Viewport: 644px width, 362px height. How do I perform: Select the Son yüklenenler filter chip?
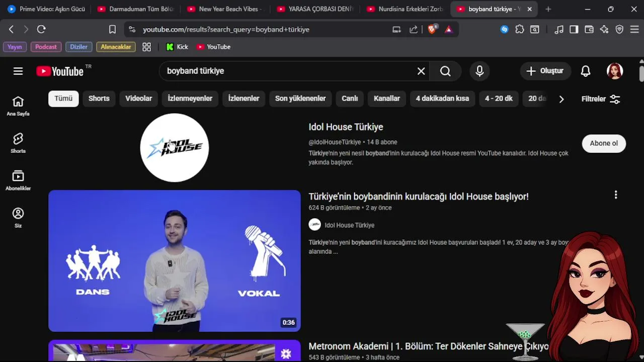300,99
